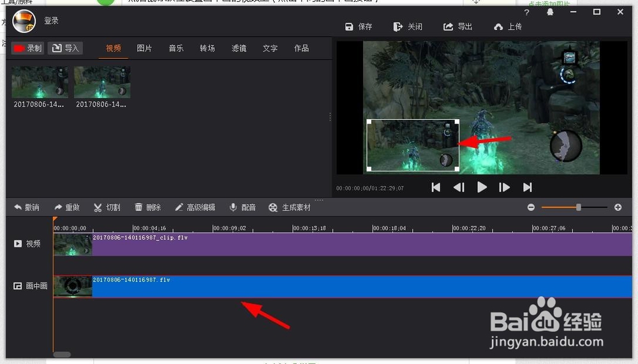Viewport: 638px width, 364px height.
Task: Redo action with 重做
Action: tap(67, 208)
